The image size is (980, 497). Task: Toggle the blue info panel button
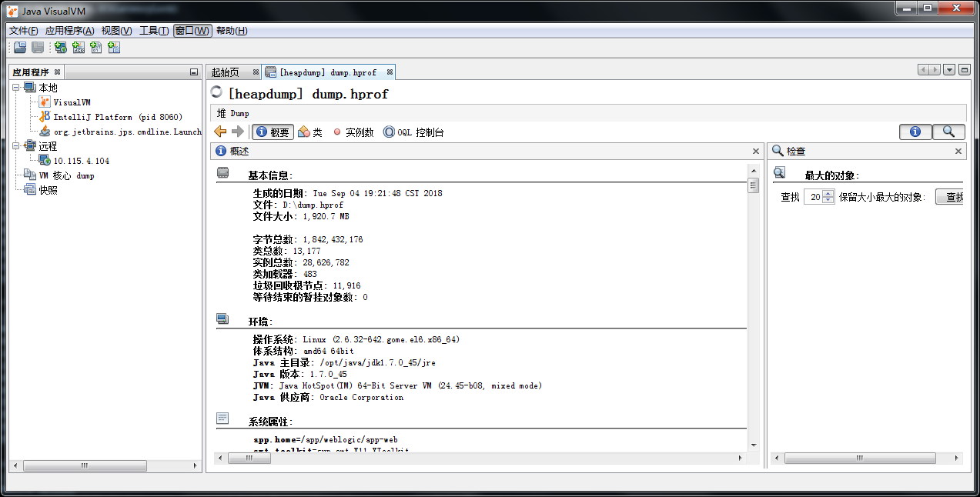pos(915,132)
